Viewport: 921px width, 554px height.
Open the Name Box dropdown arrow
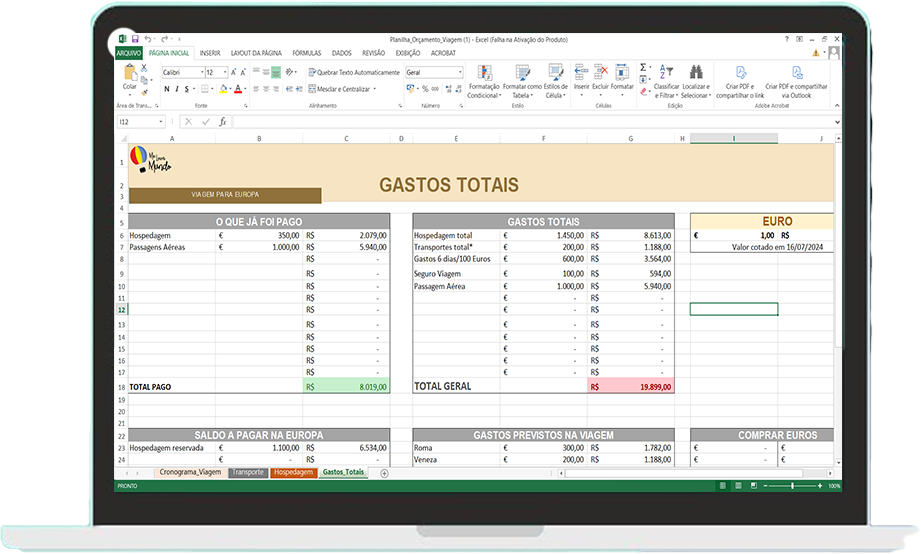(x=164, y=121)
